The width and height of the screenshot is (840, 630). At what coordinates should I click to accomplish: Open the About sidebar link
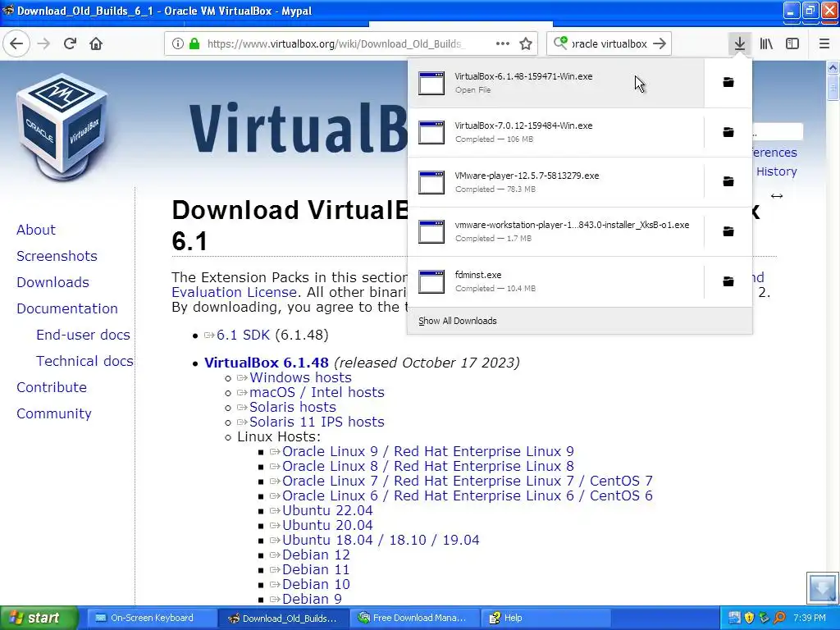coord(36,230)
